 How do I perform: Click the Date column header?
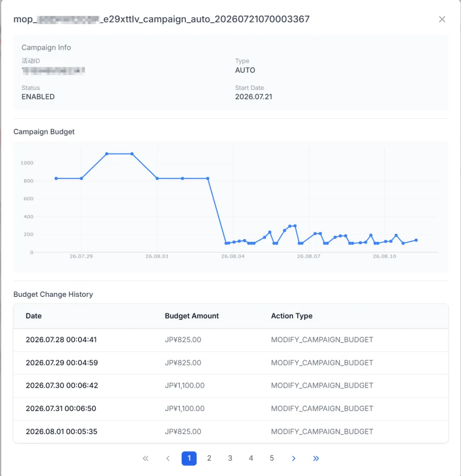[x=34, y=316]
